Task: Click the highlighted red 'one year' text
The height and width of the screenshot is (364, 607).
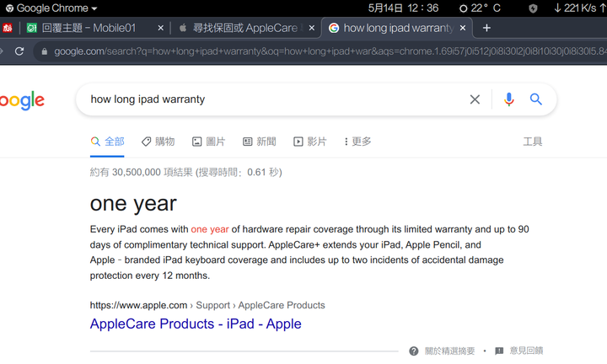Action: click(x=210, y=229)
